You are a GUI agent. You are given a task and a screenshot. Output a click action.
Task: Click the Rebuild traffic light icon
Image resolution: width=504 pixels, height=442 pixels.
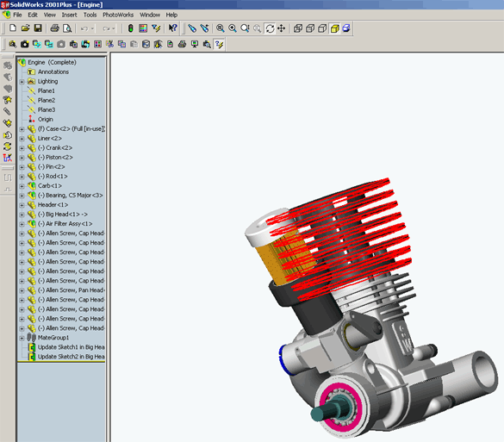click(130, 28)
